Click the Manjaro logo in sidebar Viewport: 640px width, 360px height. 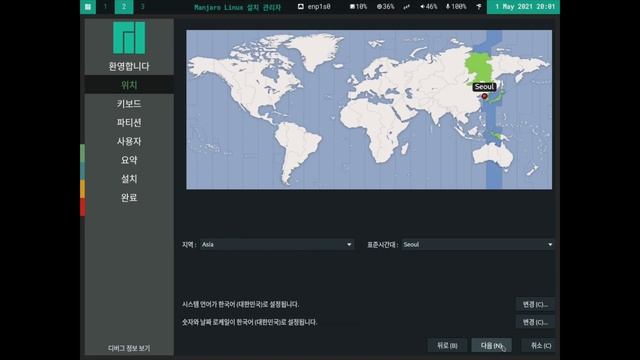coord(129,38)
